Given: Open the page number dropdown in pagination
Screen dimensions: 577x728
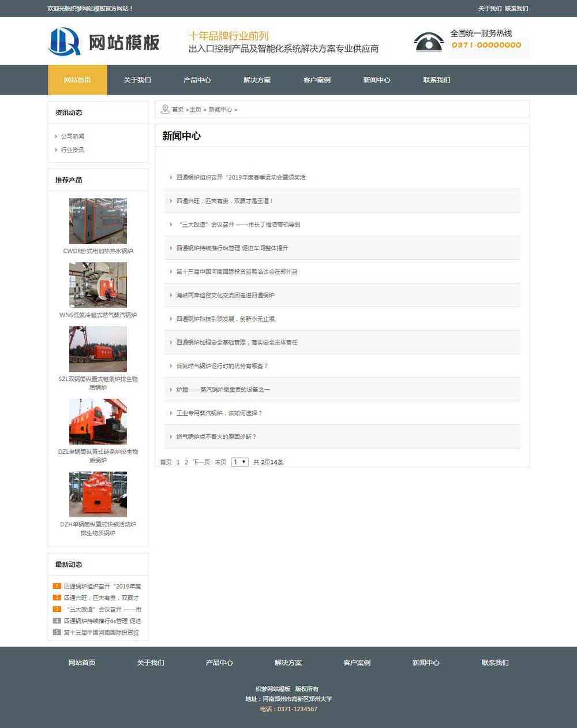Looking at the screenshot, I should [239, 462].
